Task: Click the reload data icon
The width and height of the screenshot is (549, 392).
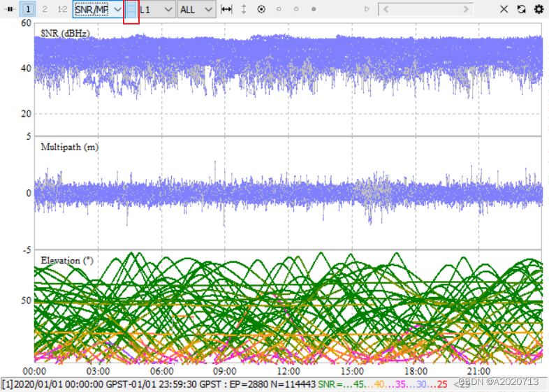Action: 521,10
